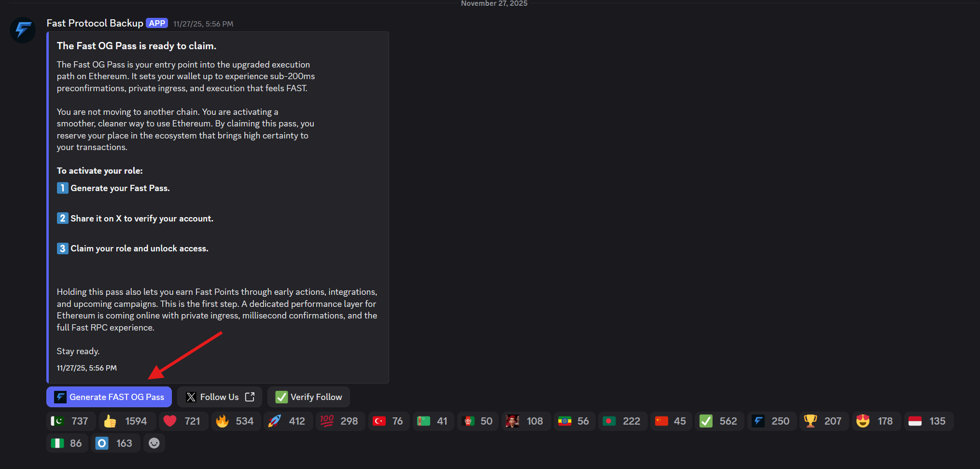Click the green check mark reaction
The height and width of the screenshot is (469, 980).
pos(719,421)
